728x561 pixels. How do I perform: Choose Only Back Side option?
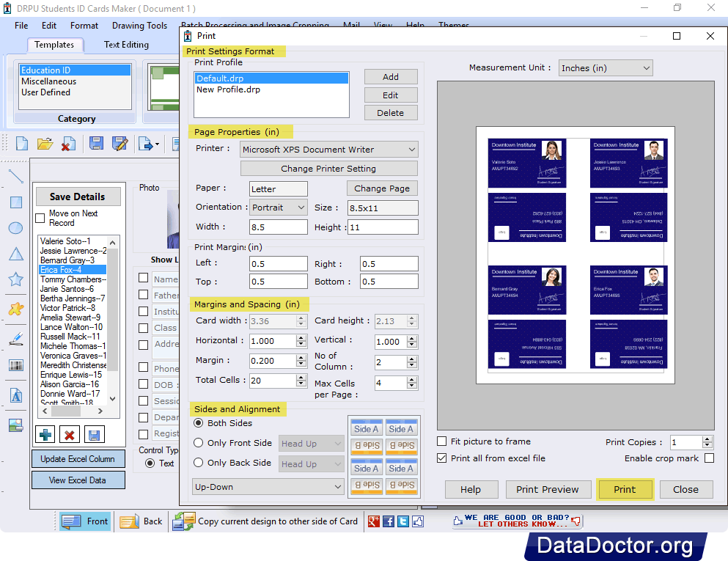199,463
